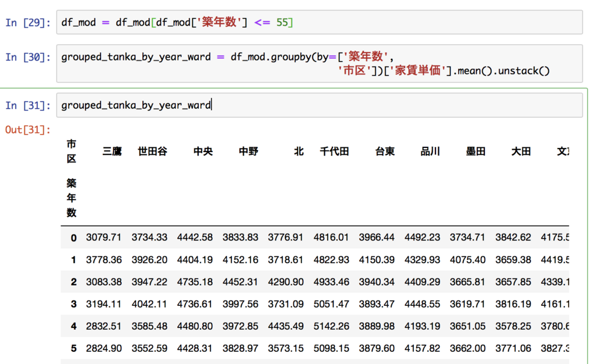Click cell value 3771.06
The width and height of the screenshot is (597, 364).
pyautogui.click(x=513, y=348)
